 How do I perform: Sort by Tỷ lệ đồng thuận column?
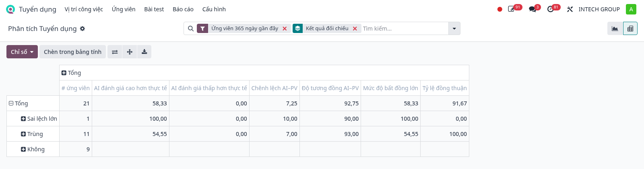[445, 88]
